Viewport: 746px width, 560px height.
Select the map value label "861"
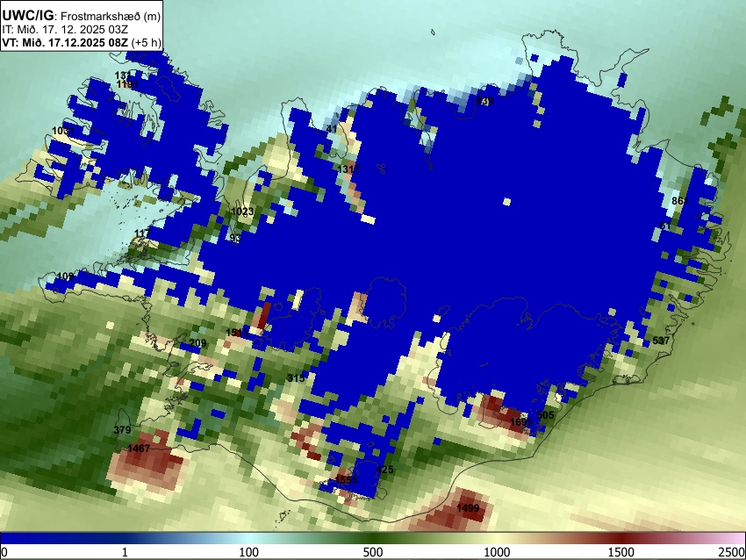click(x=680, y=201)
